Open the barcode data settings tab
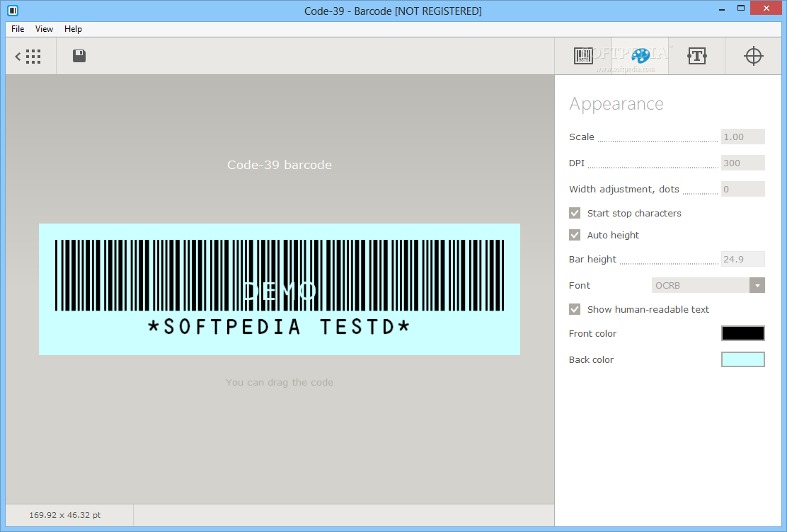787x532 pixels. (583, 56)
